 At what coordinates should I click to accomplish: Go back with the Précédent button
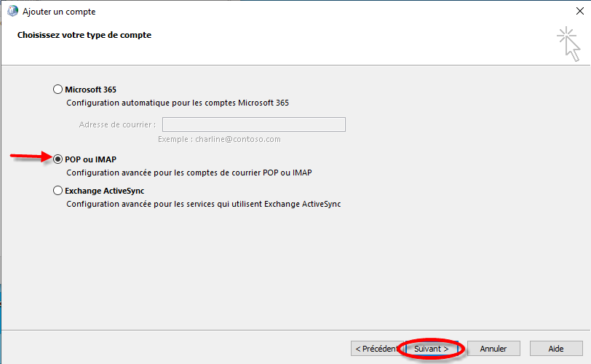(377, 349)
